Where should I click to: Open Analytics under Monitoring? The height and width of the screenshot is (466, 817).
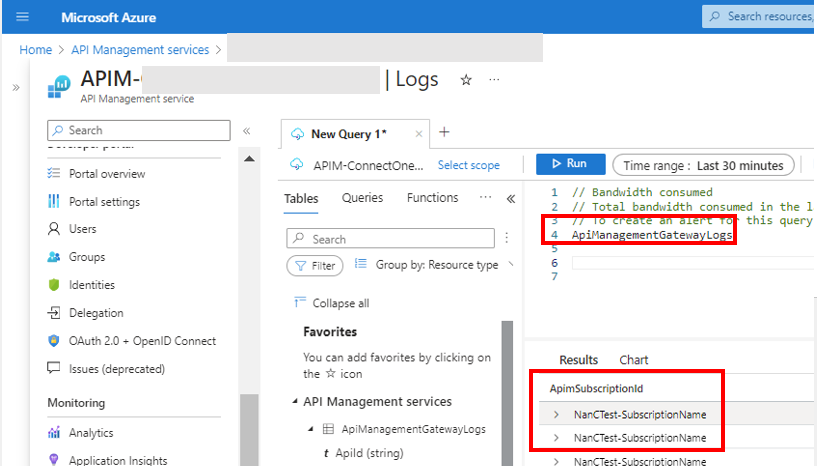click(x=91, y=433)
